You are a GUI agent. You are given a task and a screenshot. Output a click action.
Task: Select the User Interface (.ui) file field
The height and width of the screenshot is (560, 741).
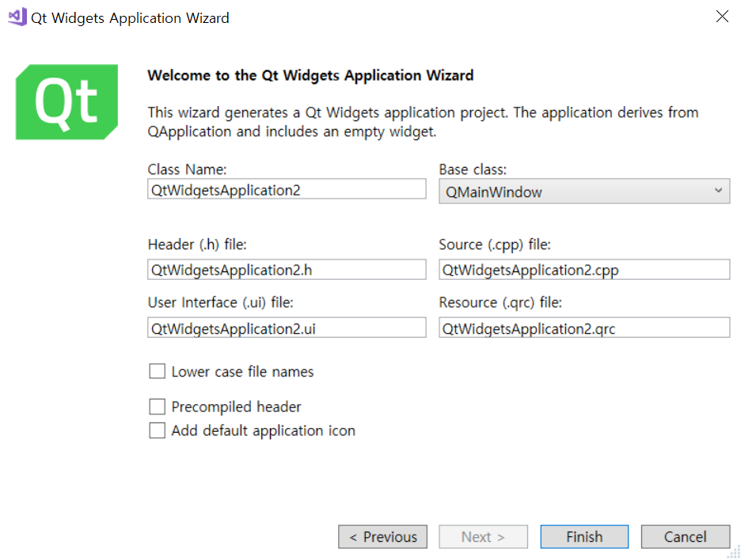click(287, 327)
